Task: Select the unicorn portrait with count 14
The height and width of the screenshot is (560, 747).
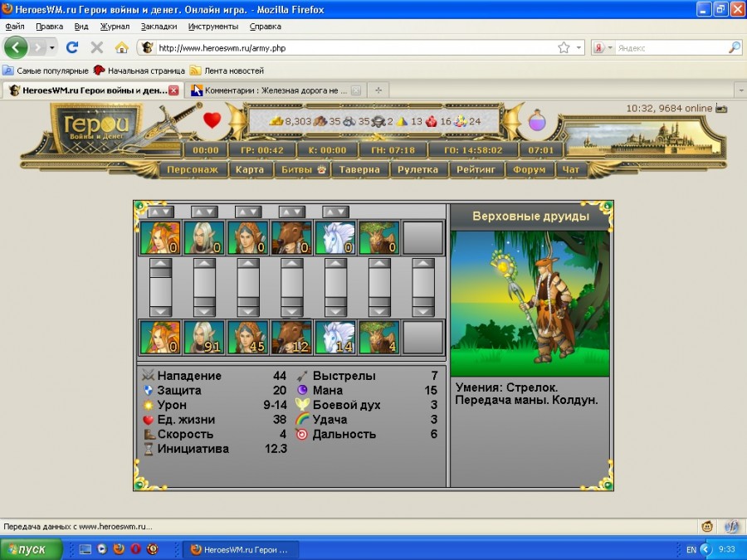Action: (x=335, y=337)
